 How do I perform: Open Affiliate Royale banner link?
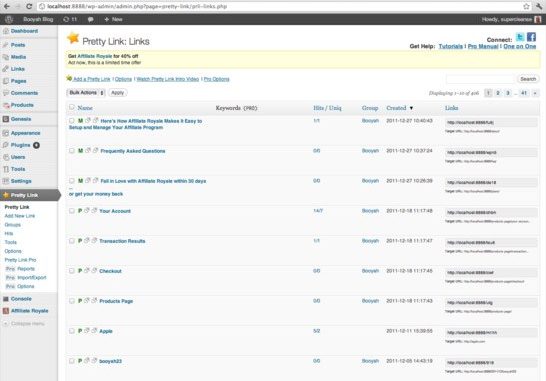[x=94, y=56]
